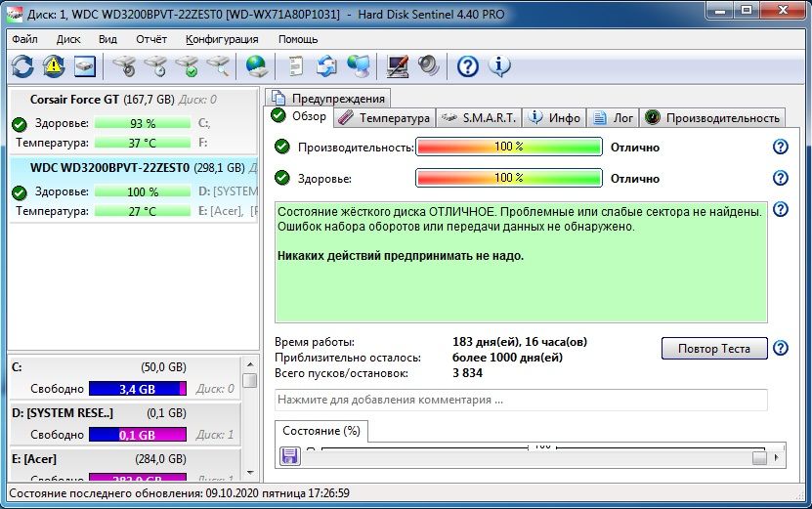The height and width of the screenshot is (509, 812).
Task: Click the disk with magnifier surface test icon
Action: [218, 66]
